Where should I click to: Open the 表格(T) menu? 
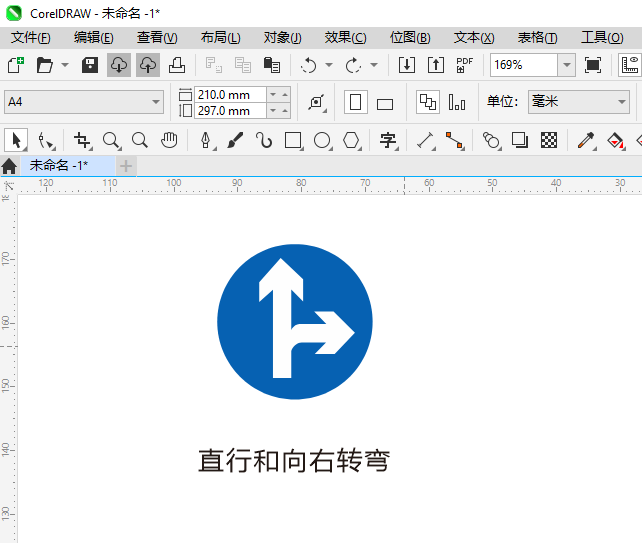[x=538, y=38]
